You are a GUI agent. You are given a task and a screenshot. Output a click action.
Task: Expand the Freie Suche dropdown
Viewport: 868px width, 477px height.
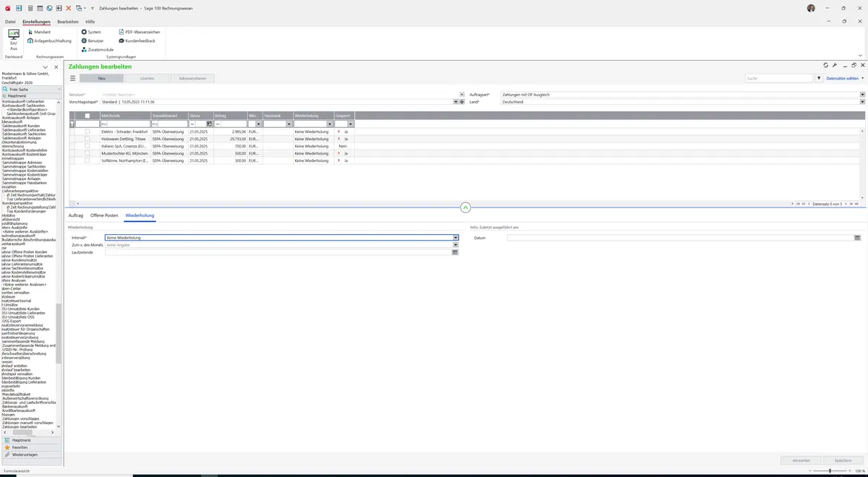59,89
